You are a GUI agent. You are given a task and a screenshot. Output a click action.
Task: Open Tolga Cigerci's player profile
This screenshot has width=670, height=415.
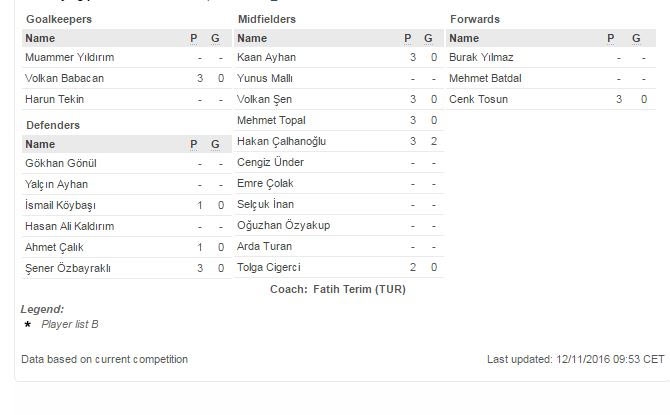(x=269, y=267)
